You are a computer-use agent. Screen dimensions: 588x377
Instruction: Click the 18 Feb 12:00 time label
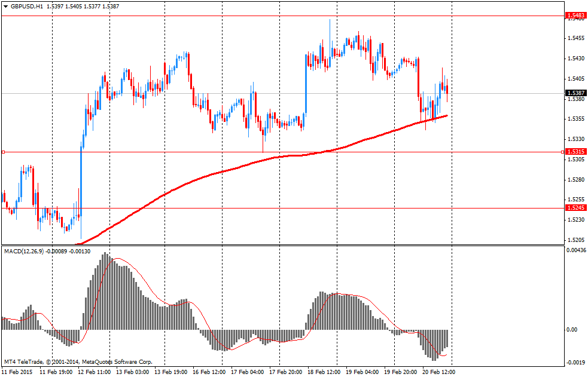(x=324, y=372)
